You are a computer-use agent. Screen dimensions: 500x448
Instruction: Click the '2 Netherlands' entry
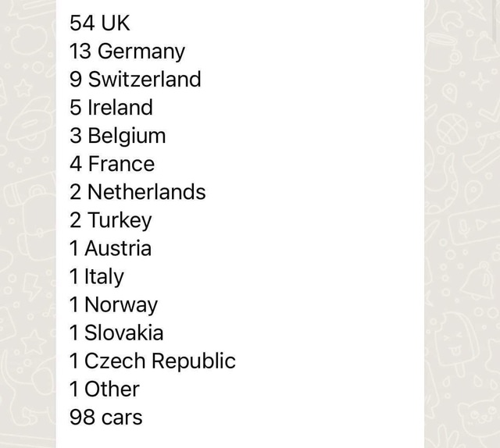coord(137,192)
